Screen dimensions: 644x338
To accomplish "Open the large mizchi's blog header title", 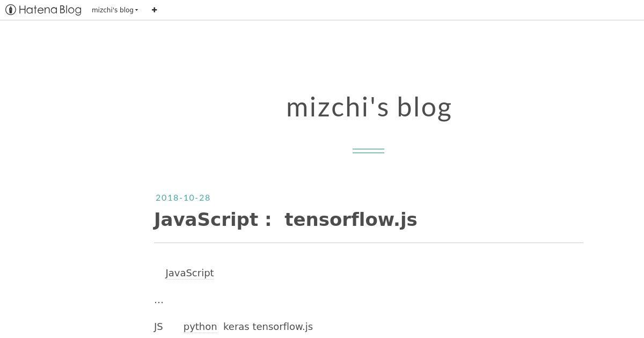I will coord(369,107).
